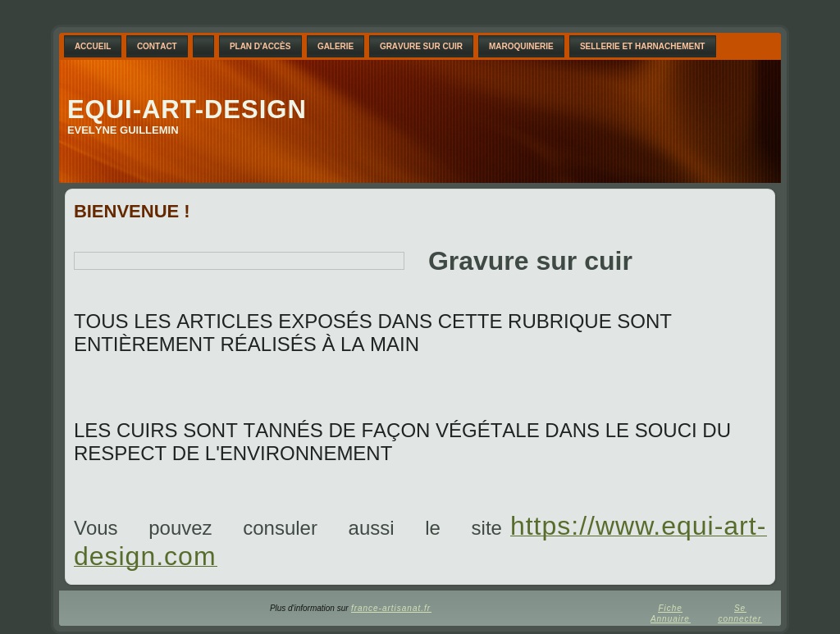This screenshot has width=840, height=634.
Task: Click the BIENVENUE ! heading
Action: point(132,211)
